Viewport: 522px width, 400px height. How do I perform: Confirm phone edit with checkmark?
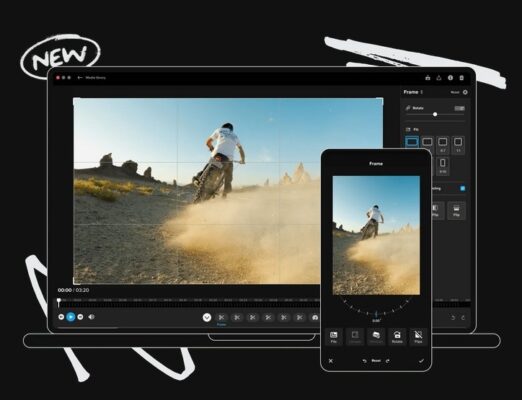click(x=421, y=361)
